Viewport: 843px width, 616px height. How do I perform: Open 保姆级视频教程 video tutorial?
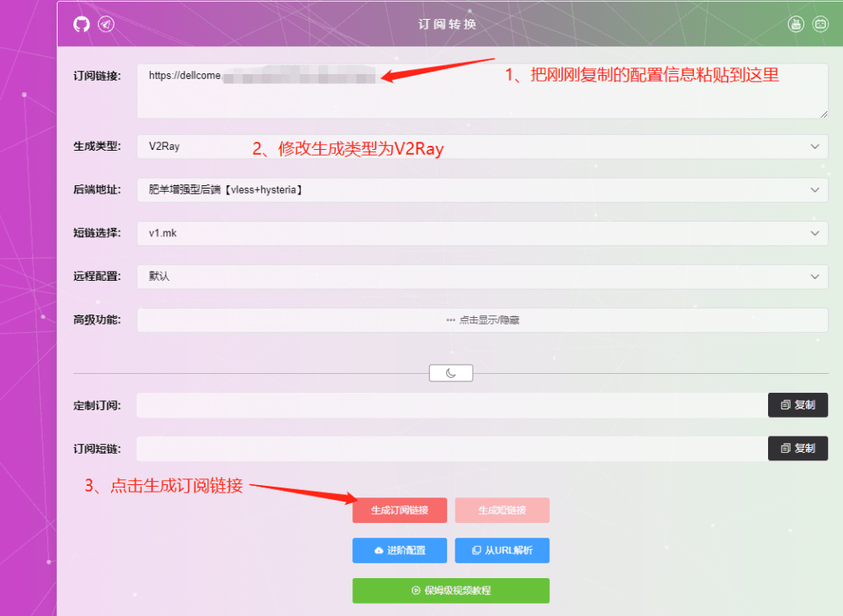tap(450, 590)
